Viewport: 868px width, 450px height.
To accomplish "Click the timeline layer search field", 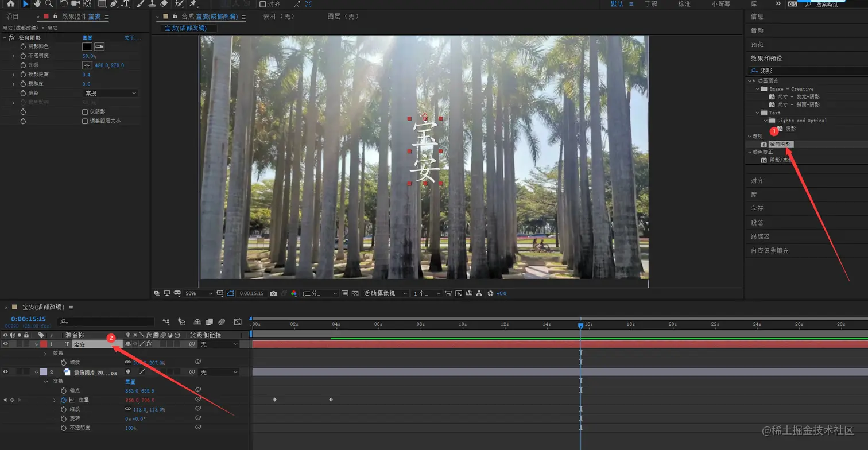I will point(106,322).
